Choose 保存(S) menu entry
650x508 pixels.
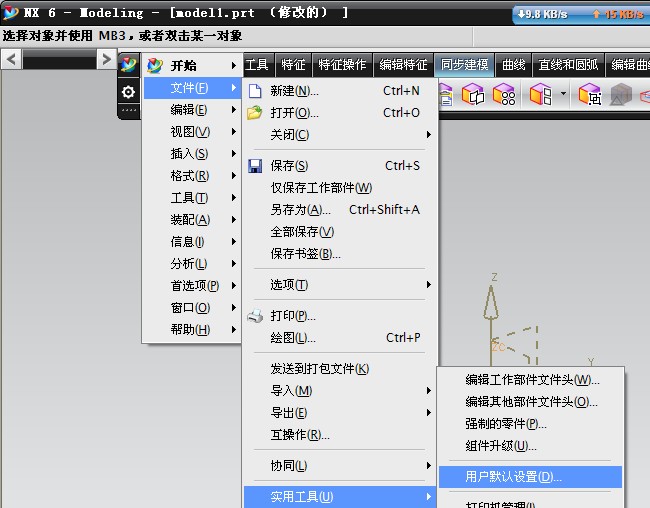coord(340,166)
